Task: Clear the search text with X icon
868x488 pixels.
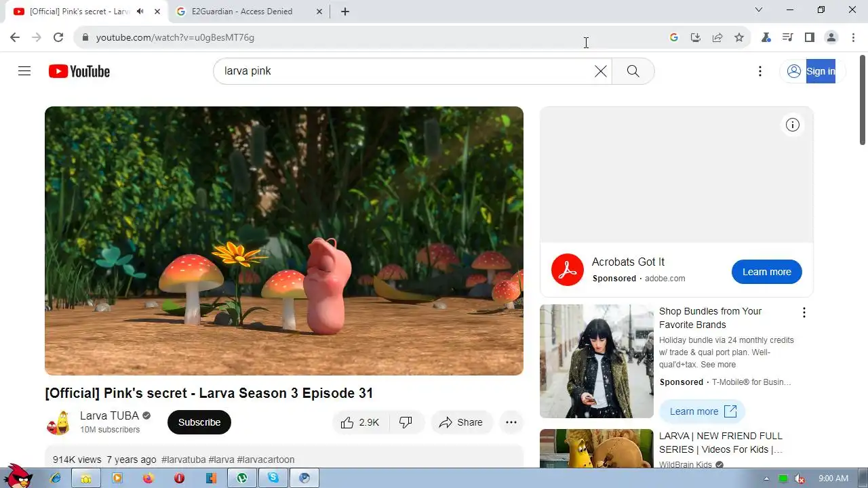Action: point(601,71)
